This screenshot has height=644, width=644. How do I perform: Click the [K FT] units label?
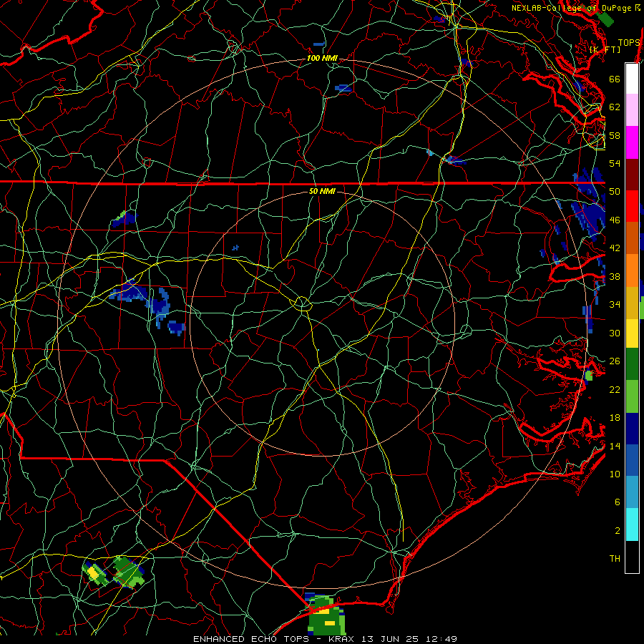tap(605, 49)
